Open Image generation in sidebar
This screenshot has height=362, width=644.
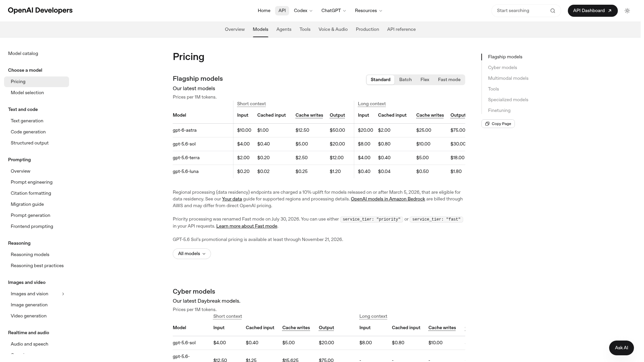pyautogui.click(x=29, y=305)
